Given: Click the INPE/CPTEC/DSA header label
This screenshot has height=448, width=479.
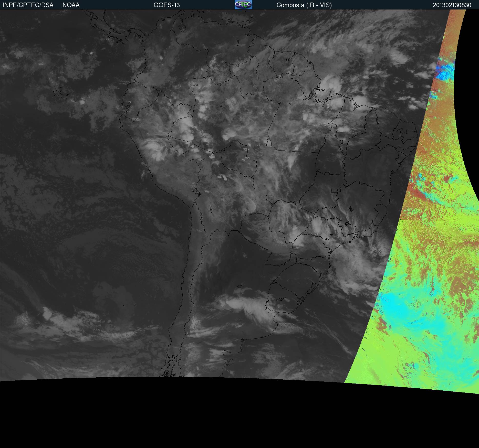Looking at the screenshot, I should pyautogui.click(x=28, y=5).
